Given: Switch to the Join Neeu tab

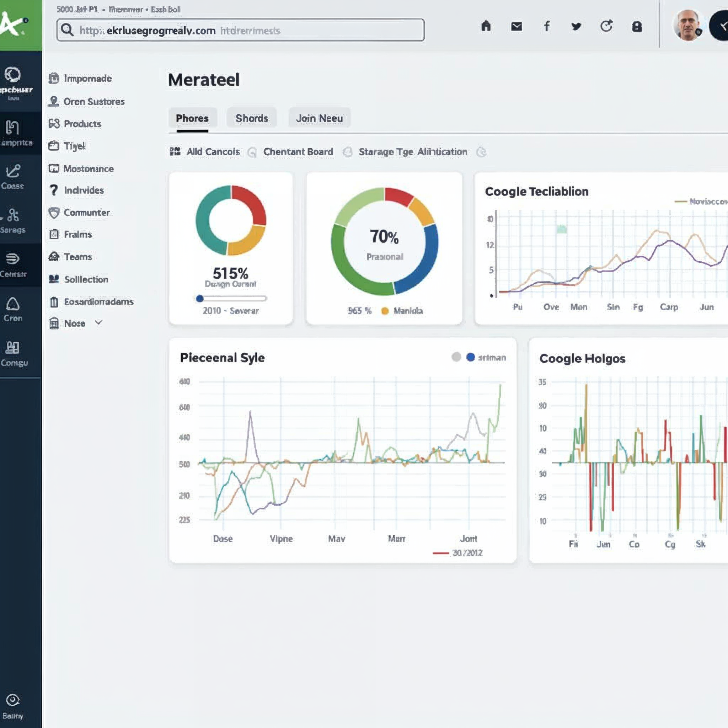Looking at the screenshot, I should coord(319,118).
